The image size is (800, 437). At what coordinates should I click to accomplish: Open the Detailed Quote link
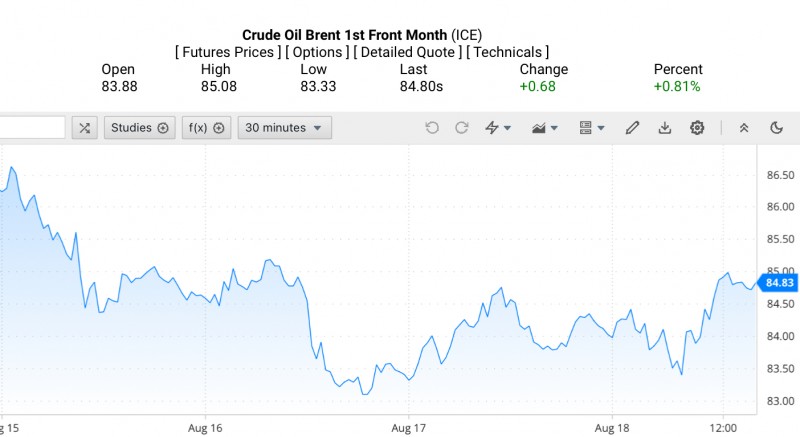point(408,52)
